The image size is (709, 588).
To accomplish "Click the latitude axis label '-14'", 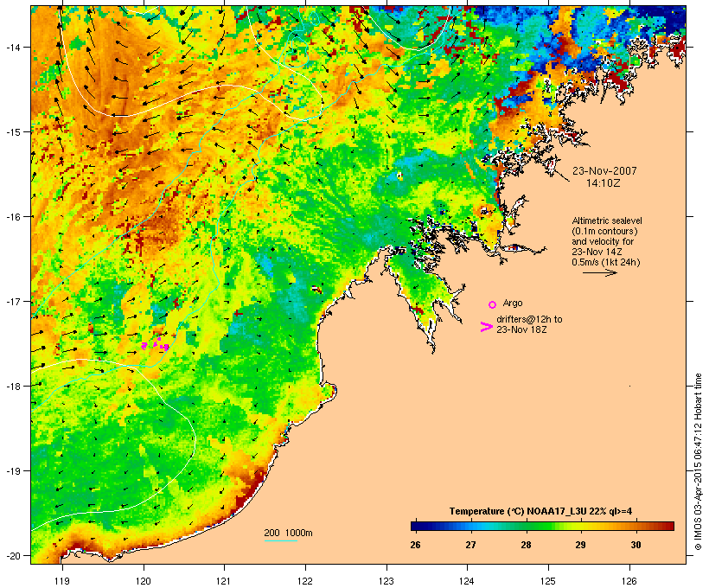I will (12, 47).
